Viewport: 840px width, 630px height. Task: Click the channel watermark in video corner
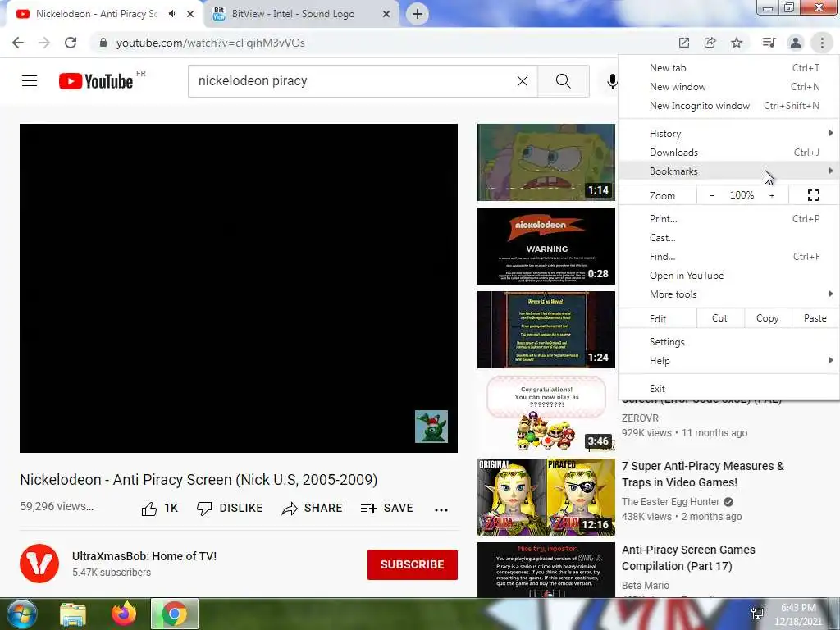pos(431,427)
